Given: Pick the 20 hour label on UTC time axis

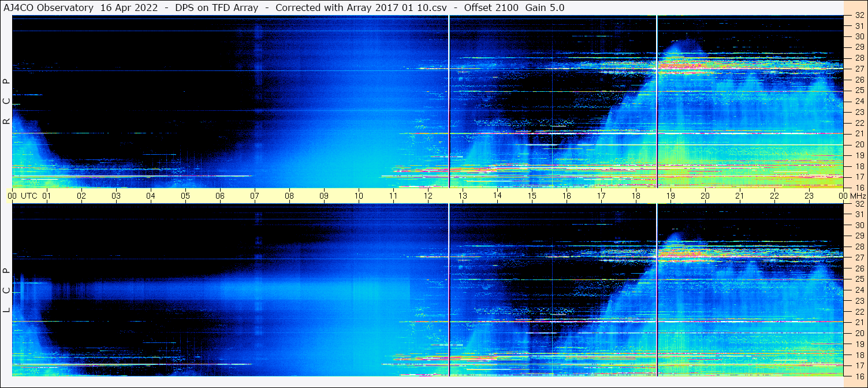Looking at the screenshot, I should tap(705, 196).
